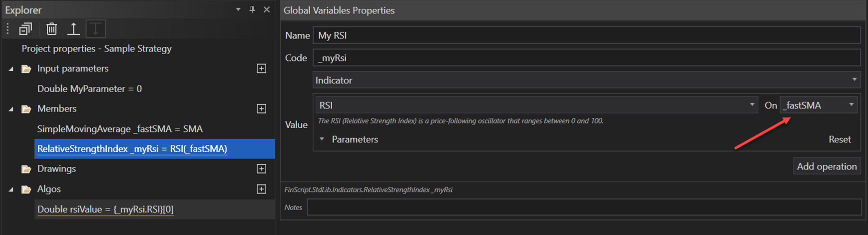This screenshot has height=235, width=868.
Task: Click the move up arrow icon
Action: pos(73,29)
